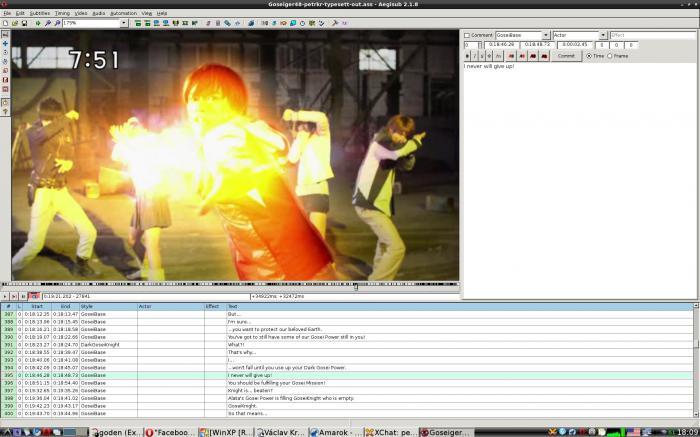Click the New subtitles icon
The width and height of the screenshot is (700, 437).
pos(5,23)
